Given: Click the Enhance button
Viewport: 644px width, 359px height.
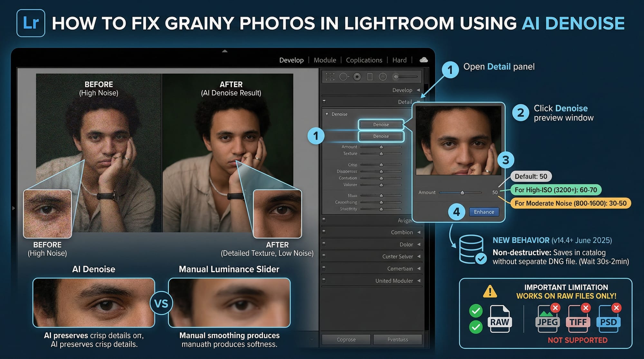Looking at the screenshot, I should (484, 212).
